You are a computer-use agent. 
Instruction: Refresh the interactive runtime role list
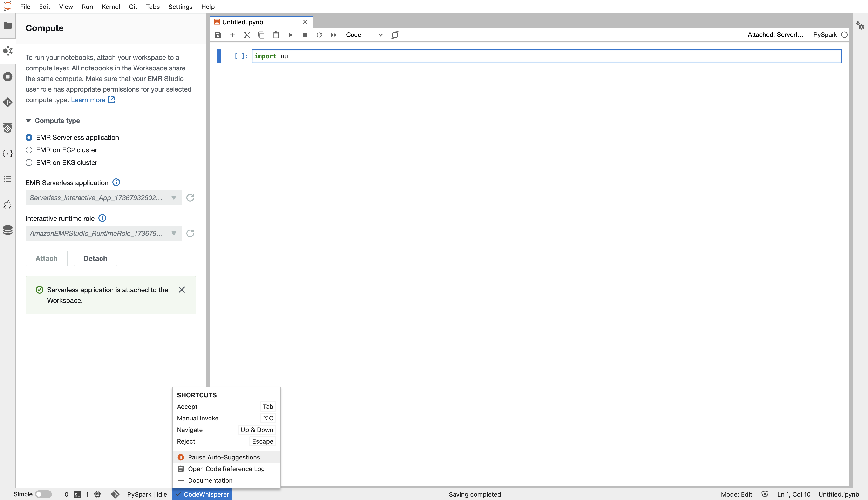point(190,234)
